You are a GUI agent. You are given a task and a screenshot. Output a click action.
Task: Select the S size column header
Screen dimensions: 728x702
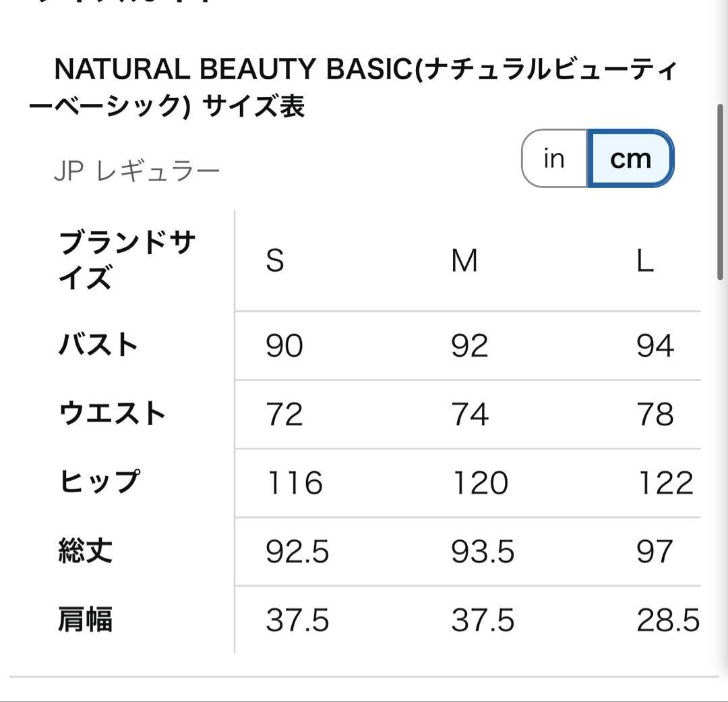point(275,260)
